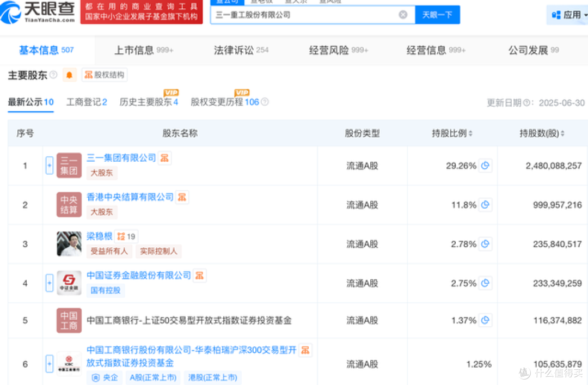Open pie chart icon next to 11.8%
Screen dimensions: 588x385
point(485,205)
